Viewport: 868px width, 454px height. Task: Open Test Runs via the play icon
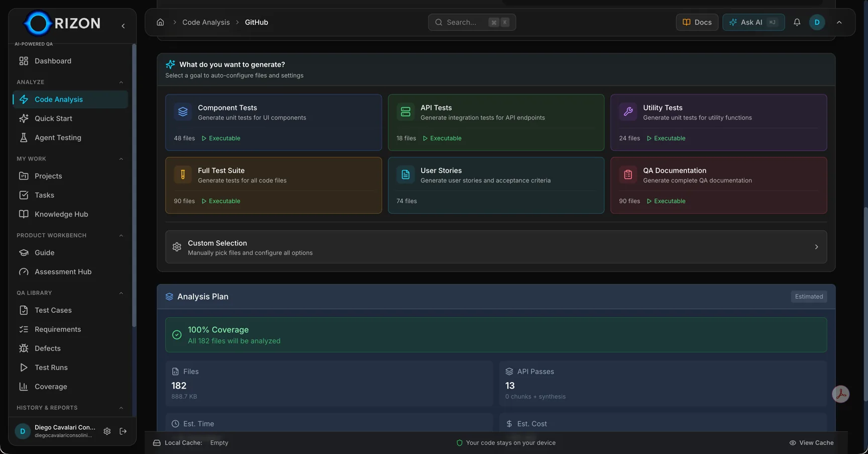[24, 368]
